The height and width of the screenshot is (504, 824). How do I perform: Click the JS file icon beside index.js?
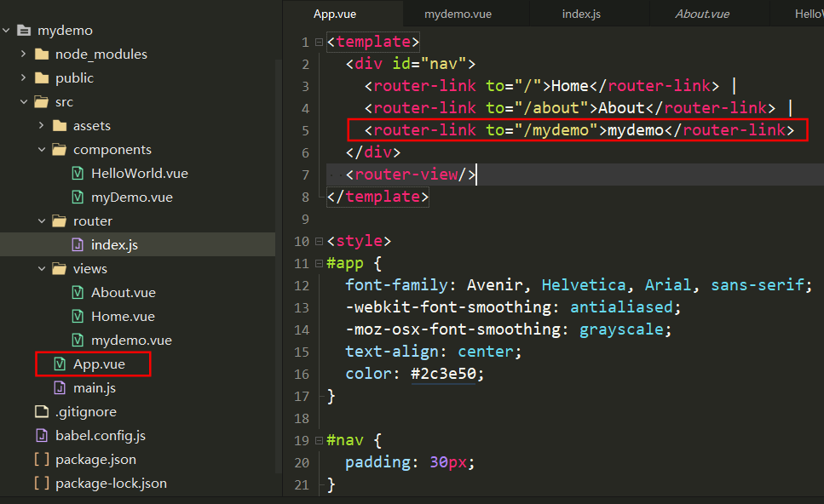click(x=77, y=245)
